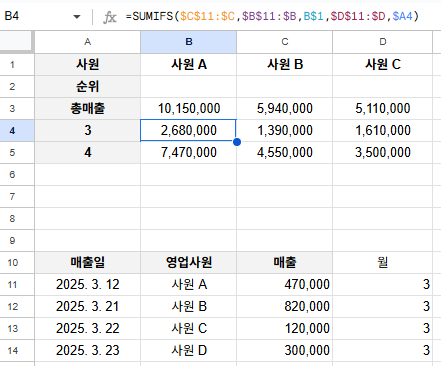The width and height of the screenshot is (441, 366).
Task: Select the sales cell 300,000
Action: point(285,350)
